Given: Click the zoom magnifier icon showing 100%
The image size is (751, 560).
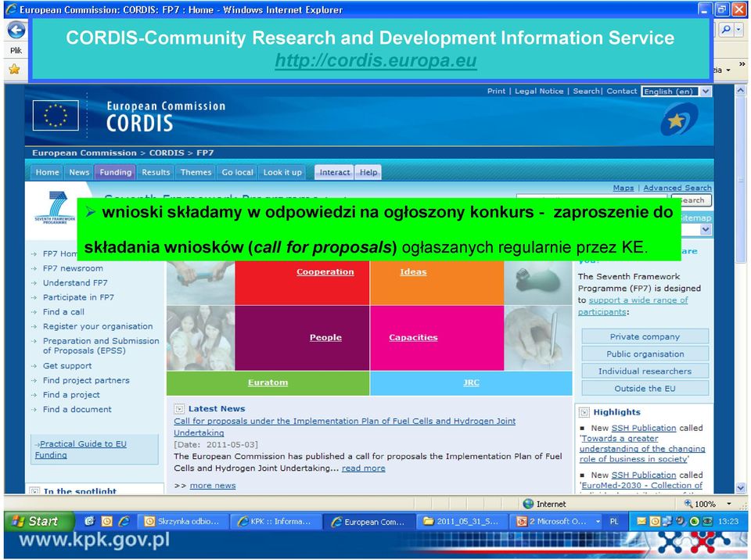Looking at the screenshot, I should tap(688, 504).
